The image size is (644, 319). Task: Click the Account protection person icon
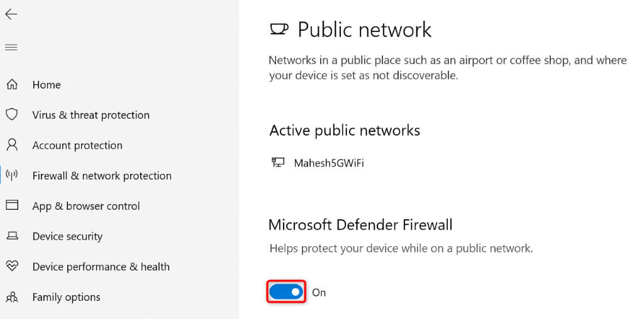pyautogui.click(x=12, y=145)
